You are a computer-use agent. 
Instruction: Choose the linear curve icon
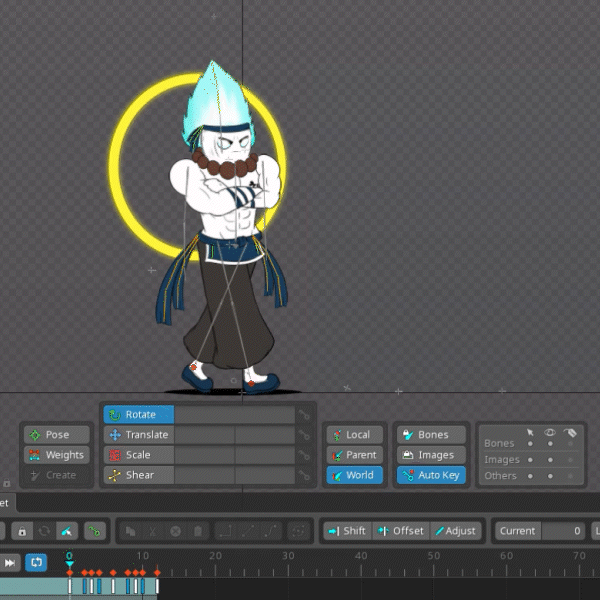click(248, 531)
